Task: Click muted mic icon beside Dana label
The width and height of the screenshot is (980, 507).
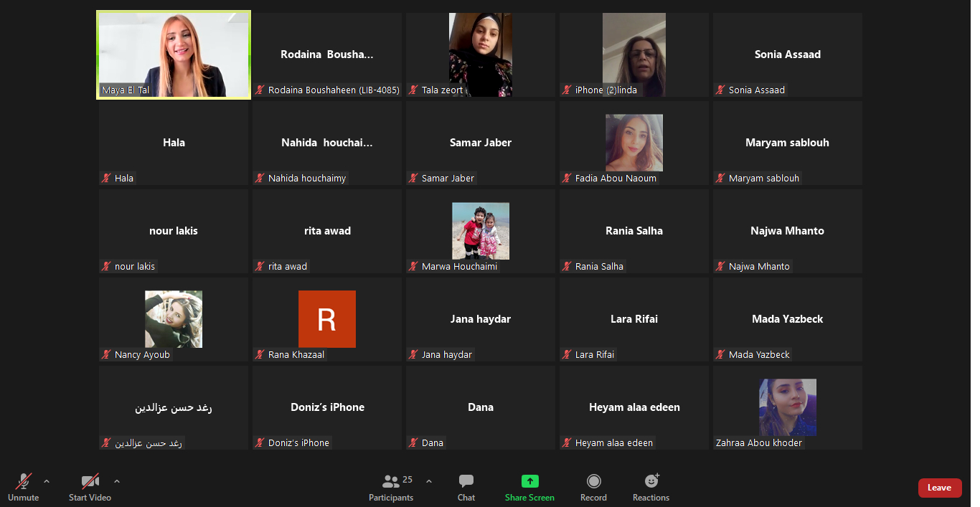Action: [413, 443]
